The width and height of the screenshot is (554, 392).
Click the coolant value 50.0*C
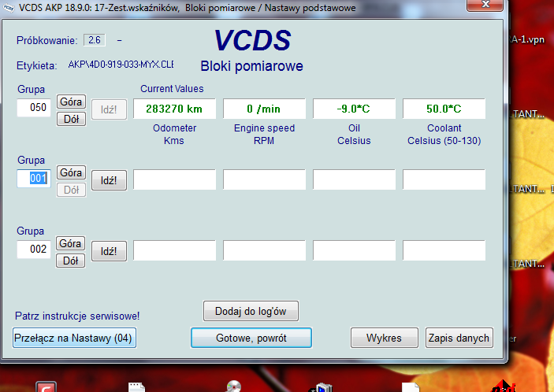tap(444, 109)
